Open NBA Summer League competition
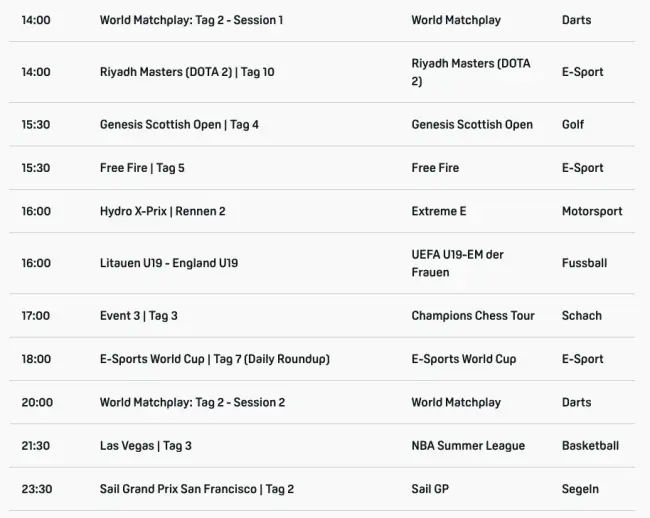Image resolution: width=650 pixels, height=518 pixels. click(468, 446)
